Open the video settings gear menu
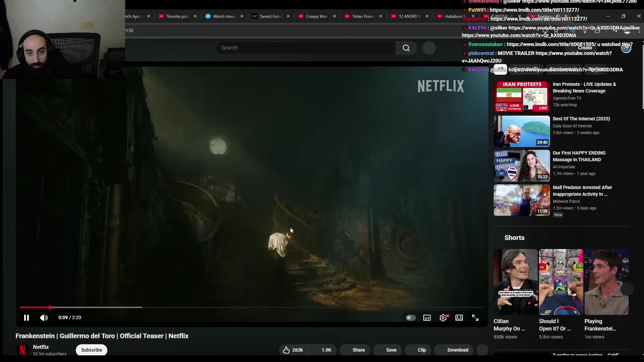644x362 pixels. [x=443, y=318]
